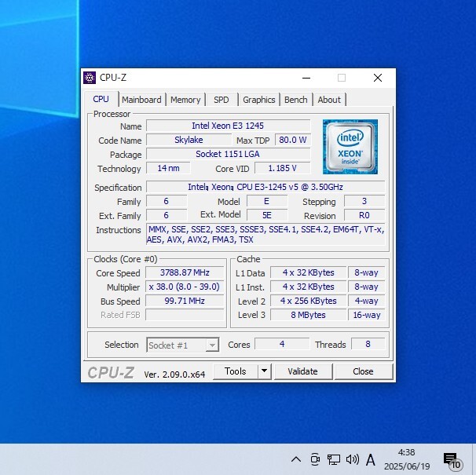Click the Tools button

point(236,371)
